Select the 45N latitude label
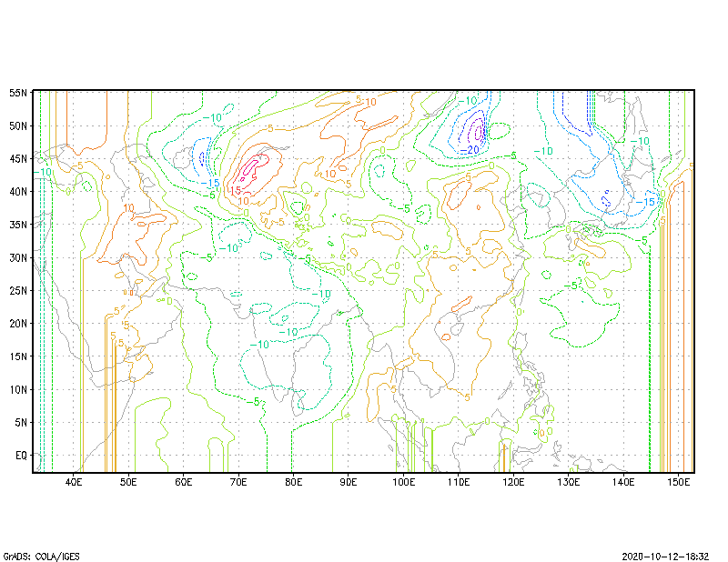728x562 pixels. coord(18,159)
